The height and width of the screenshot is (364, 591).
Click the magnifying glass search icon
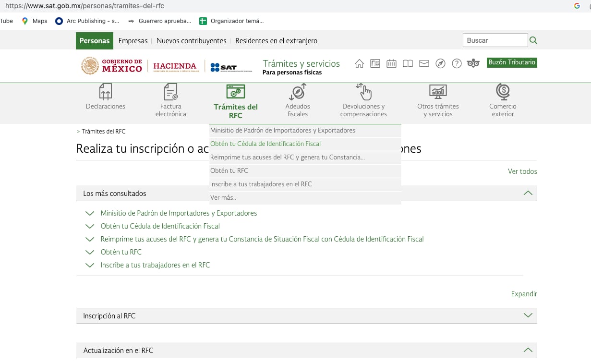(533, 40)
